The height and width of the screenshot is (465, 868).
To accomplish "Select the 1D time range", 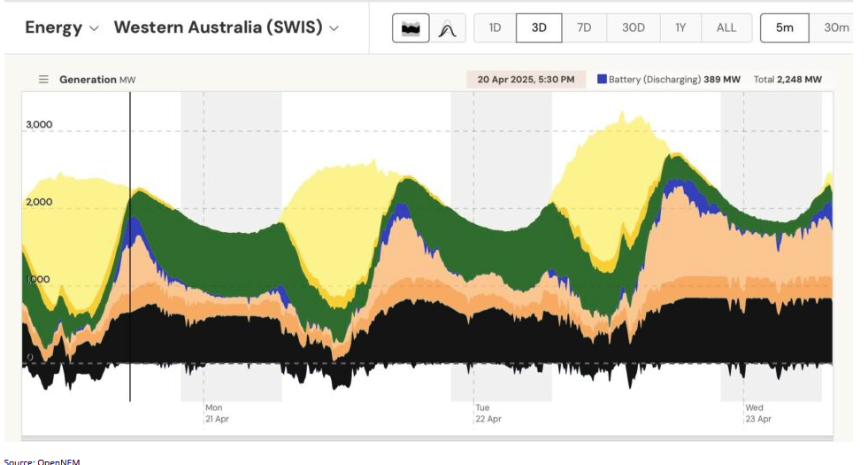I will 495,28.
